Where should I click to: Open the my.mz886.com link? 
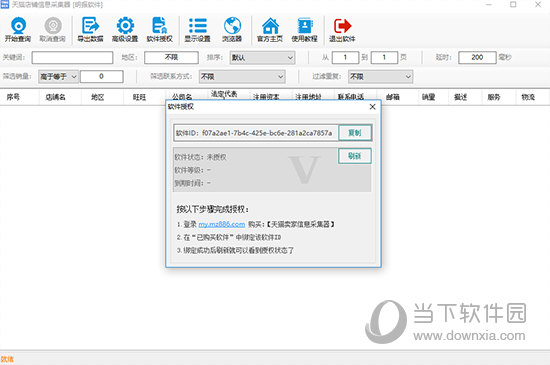point(222,224)
